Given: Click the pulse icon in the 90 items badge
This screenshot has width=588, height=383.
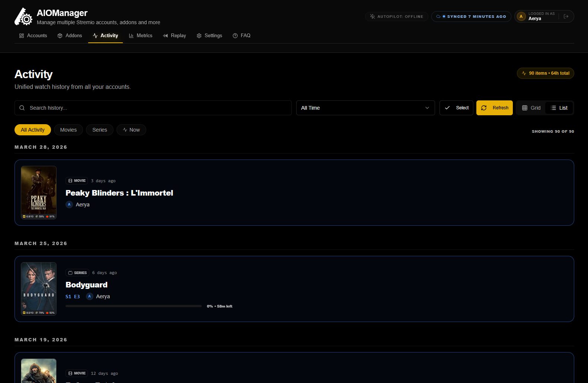Looking at the screenshot, I should tap(524, 73).
